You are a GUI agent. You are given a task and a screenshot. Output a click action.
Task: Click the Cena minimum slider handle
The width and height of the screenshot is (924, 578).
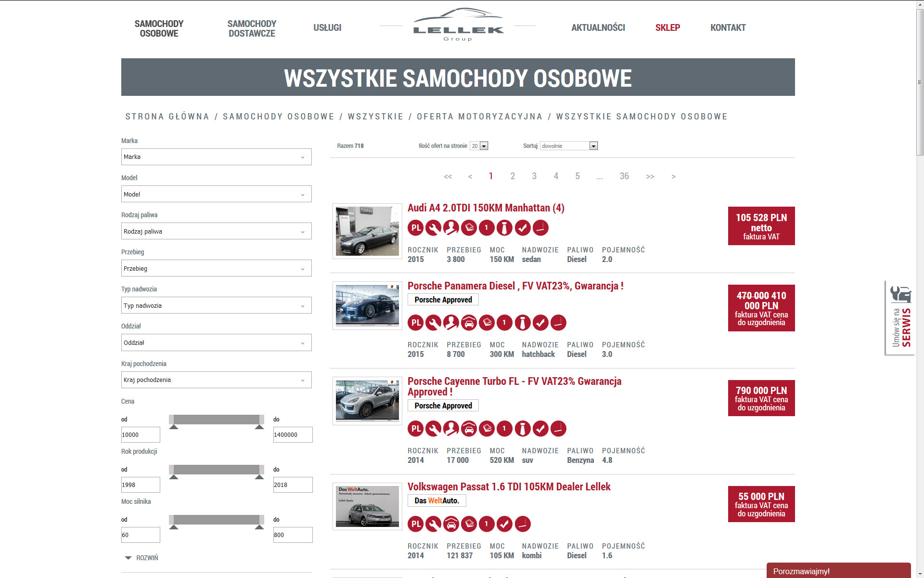(x=174, y=427)
